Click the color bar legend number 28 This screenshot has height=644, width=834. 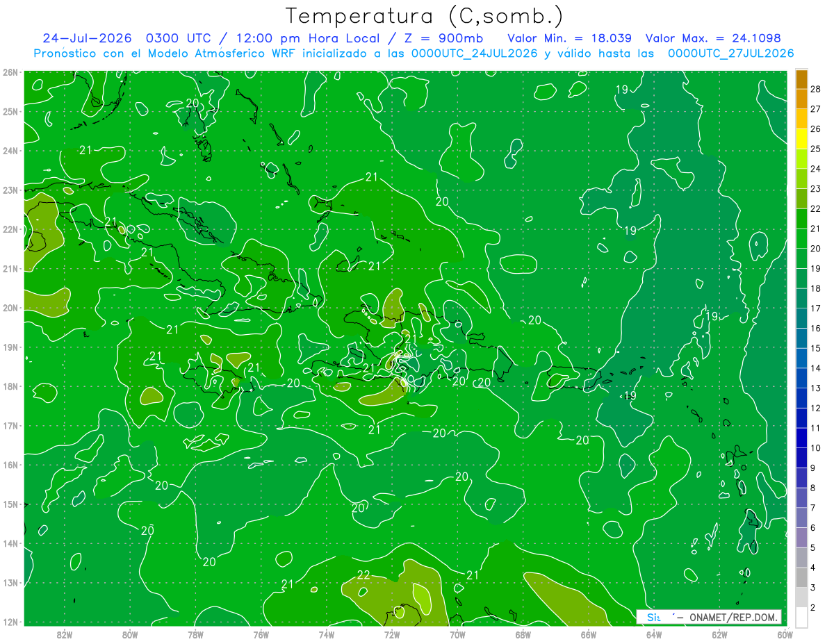pos(815,89)
